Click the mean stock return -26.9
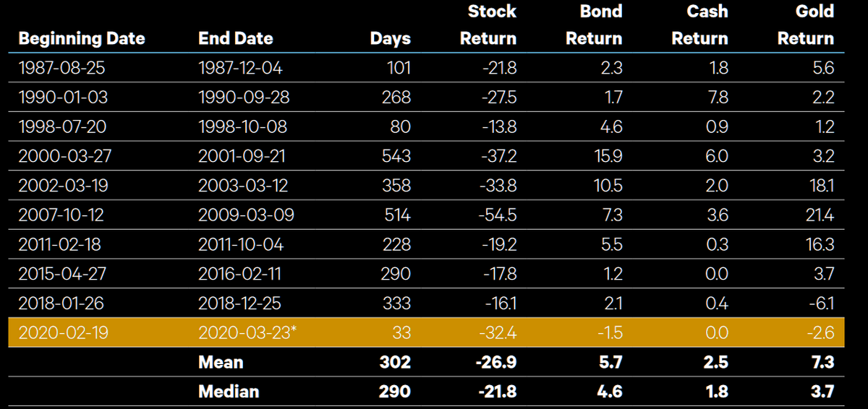 click(495, 362)
